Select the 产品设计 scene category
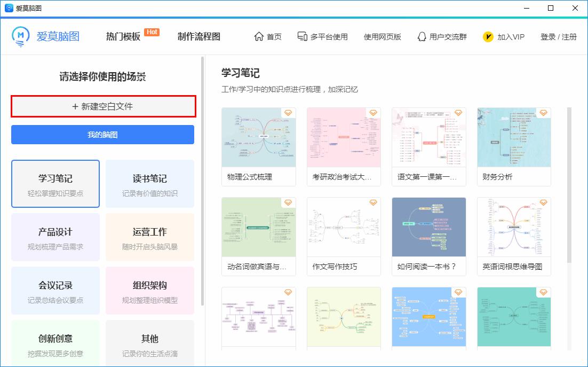Image resolution: width=588 pixels, height=367 pixels. pos(55,237)
